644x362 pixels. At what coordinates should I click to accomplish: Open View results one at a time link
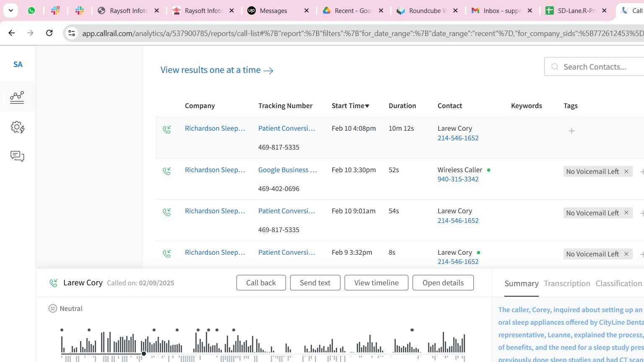point(217,70)
